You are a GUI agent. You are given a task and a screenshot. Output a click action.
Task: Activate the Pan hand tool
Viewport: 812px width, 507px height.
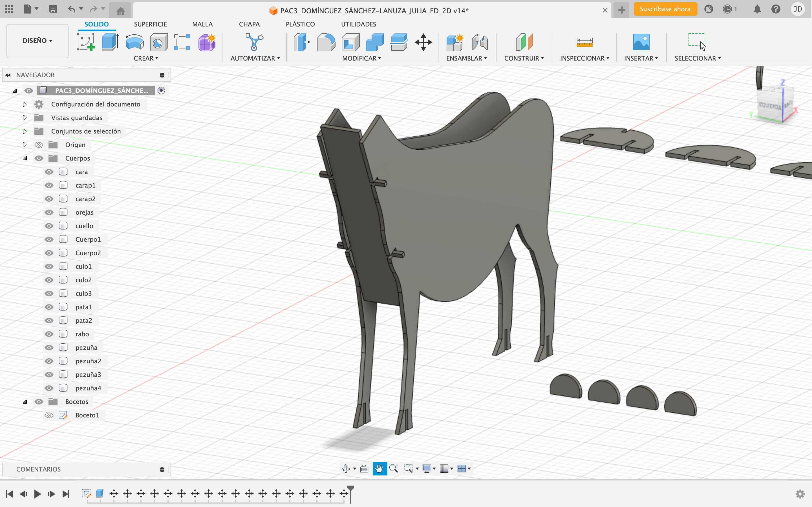379,468
